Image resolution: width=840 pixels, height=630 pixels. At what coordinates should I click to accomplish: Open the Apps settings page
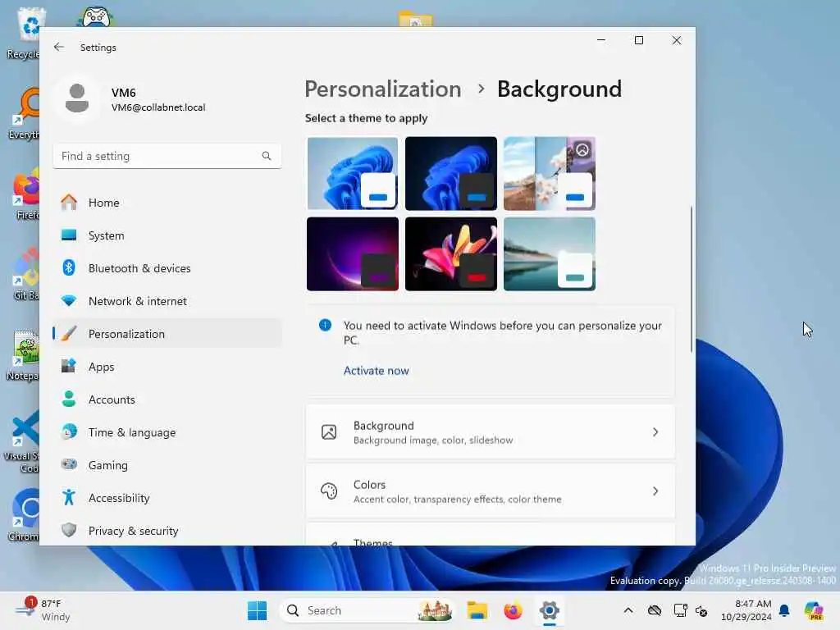click(x=167, y=367)
